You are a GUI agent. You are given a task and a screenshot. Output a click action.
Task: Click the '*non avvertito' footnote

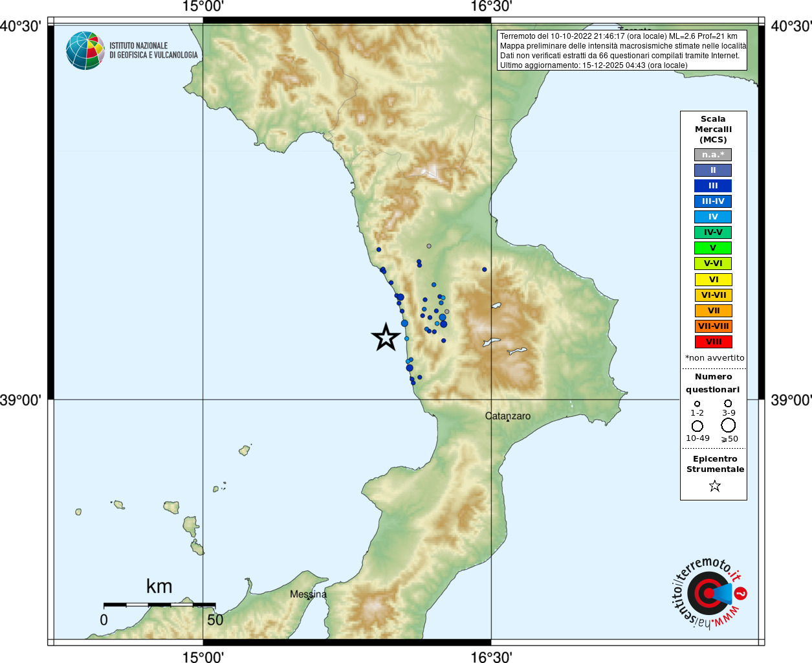[714, 358]
